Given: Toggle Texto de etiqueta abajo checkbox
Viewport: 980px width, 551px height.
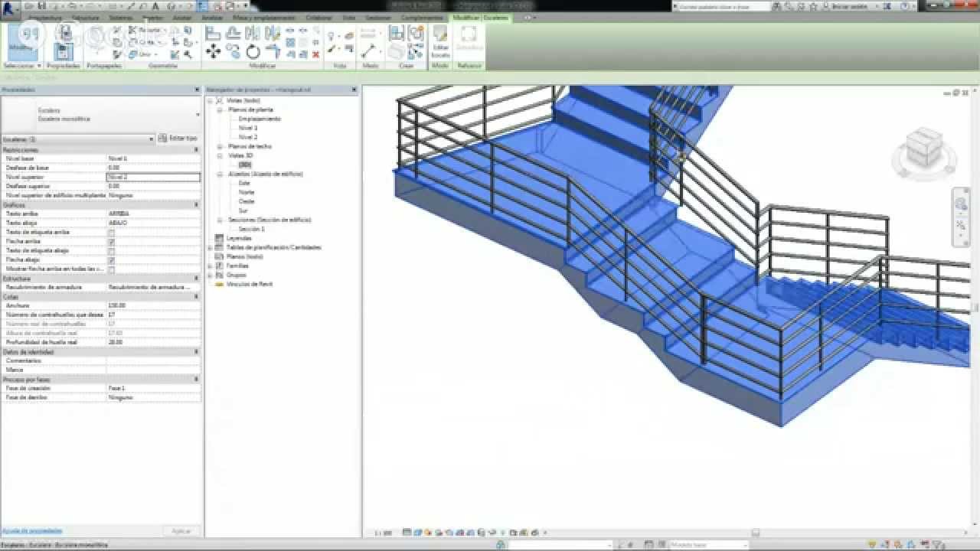Looking at the screenshot, I should (x=111, y=251).
